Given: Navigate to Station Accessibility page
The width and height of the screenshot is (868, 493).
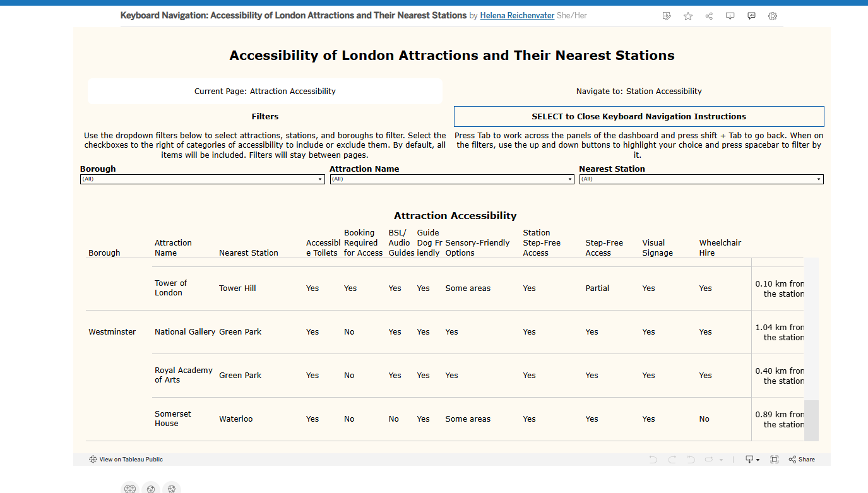Looking at the screenshot, I should pyautogui.click(x=639, y=92).
